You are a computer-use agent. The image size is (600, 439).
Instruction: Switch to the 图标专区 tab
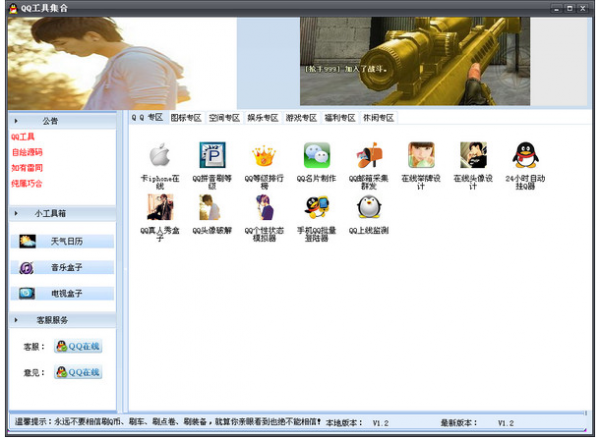(x=186, y=118)
